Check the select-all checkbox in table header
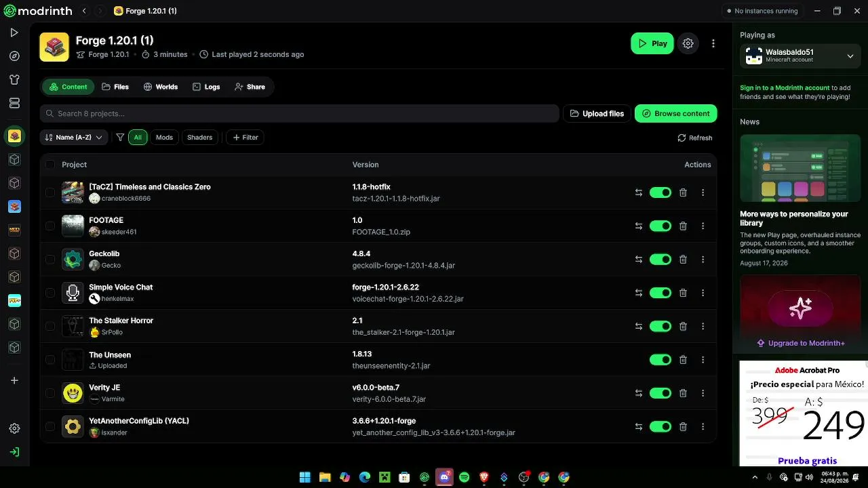 pos(50,165)
